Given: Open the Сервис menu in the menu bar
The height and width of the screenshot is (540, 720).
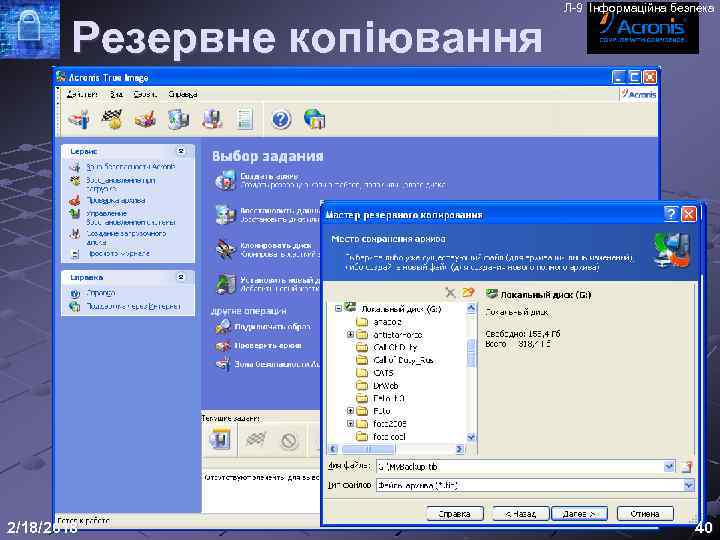Looking at the screenshot, I should [146, 94].
